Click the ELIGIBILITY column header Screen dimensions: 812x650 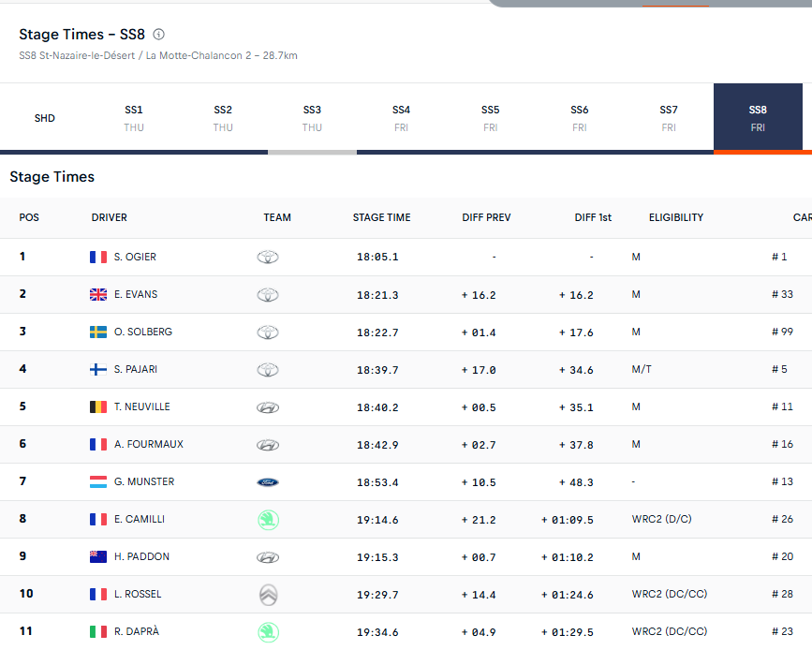point(675,217)
